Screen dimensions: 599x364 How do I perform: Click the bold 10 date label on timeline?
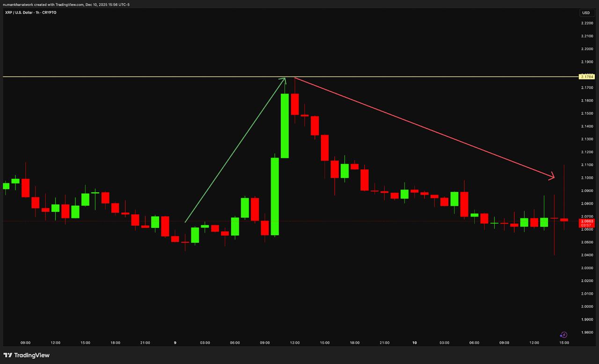click(x=414, y=342)
